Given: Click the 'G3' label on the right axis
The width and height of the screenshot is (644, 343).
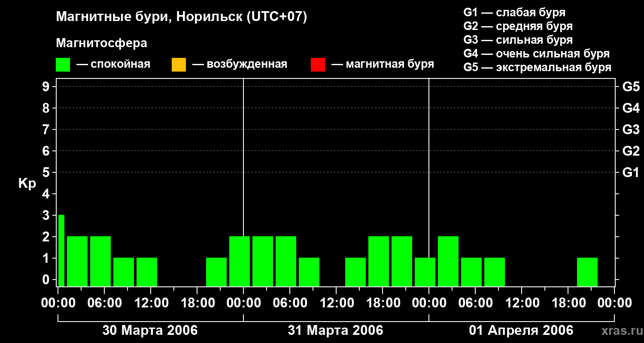Looking at the screenshot, I should (x=631, y=130).
